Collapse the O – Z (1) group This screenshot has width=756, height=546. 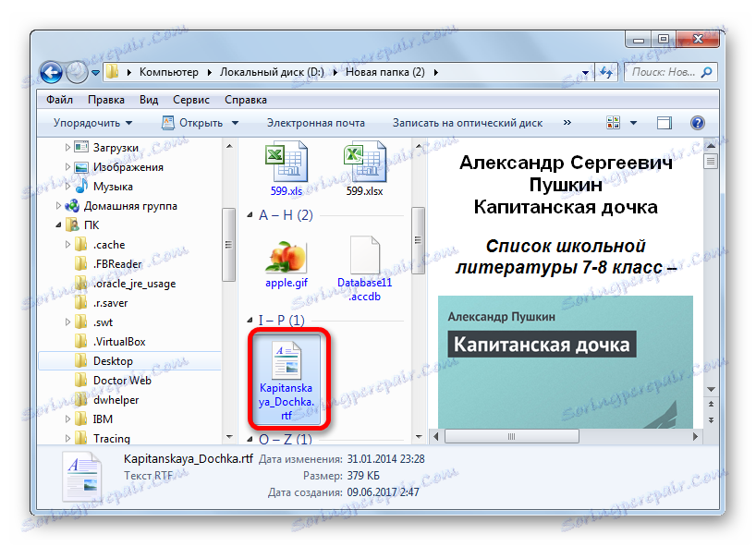click(x=250, y=439)
